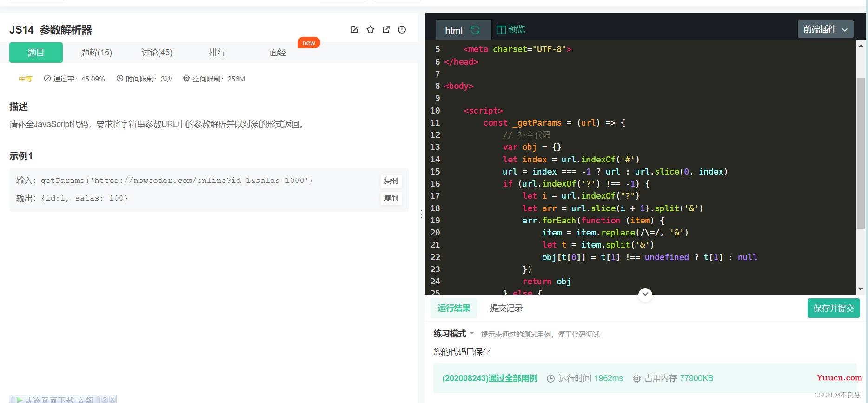The height and width of the screenshot is (403, 868).
Task: Click the space limit chip icon
Action: pos(186,78)
